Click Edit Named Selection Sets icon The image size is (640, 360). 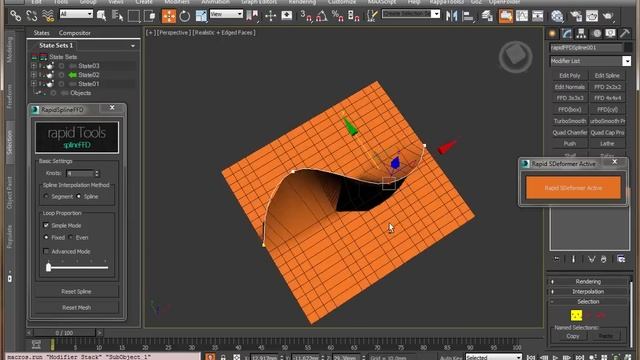372,16
